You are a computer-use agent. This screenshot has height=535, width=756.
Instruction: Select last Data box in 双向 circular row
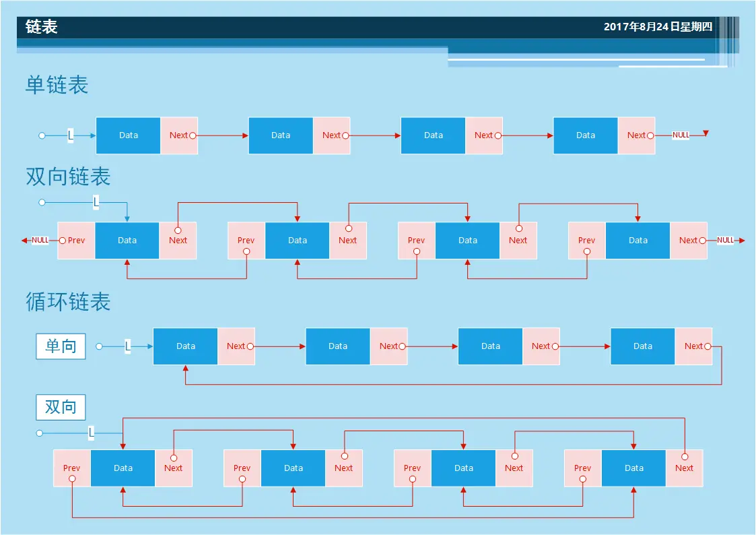click(633, 468)
